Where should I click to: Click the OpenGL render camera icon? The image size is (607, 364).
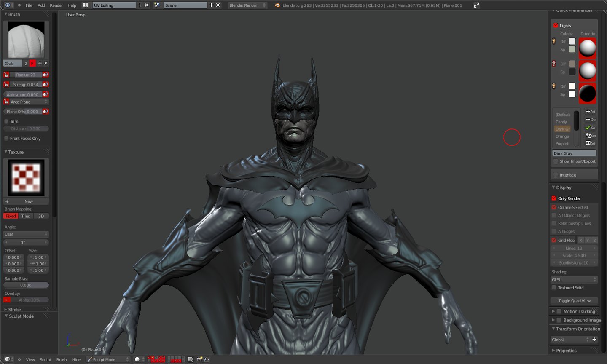200,359
